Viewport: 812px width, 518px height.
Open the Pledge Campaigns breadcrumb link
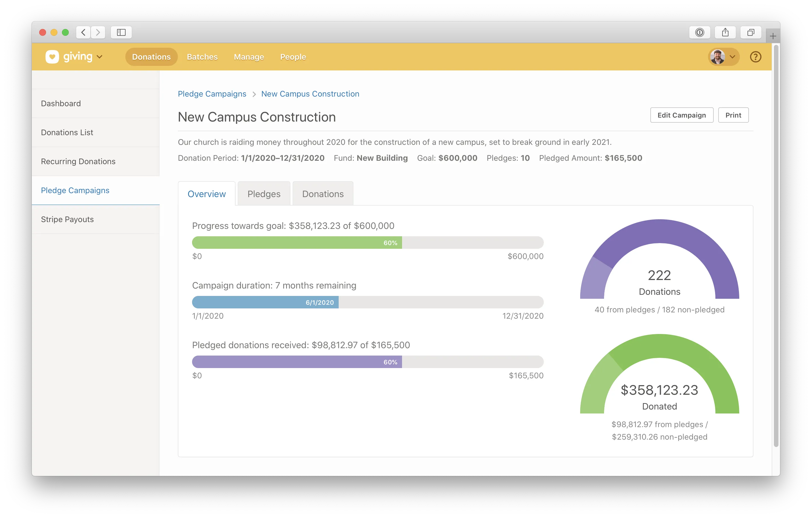point(212,94)
